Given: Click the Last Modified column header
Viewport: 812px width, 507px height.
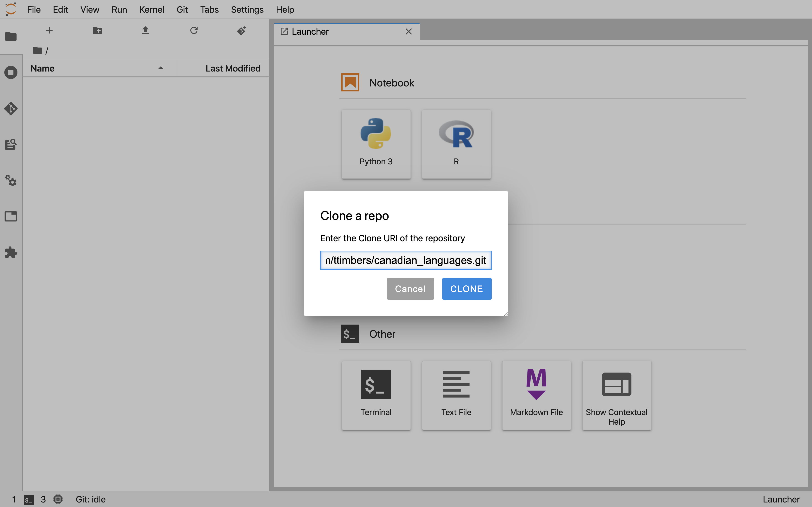Looking at the screenshot, I should [233, 68].
